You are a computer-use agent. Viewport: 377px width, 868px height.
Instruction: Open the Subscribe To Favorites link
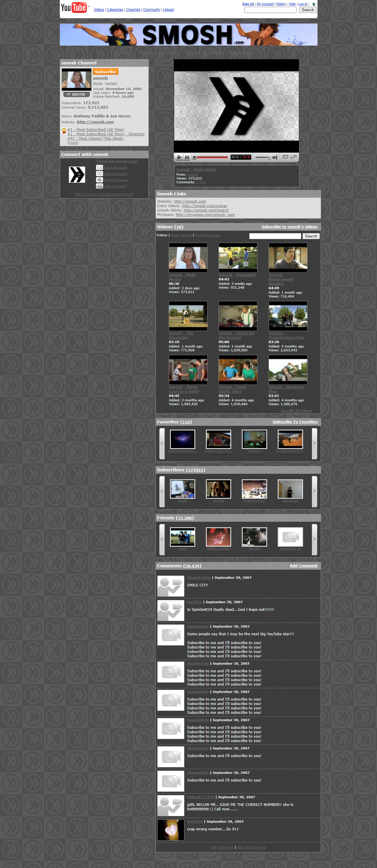[x=295, y=422]
